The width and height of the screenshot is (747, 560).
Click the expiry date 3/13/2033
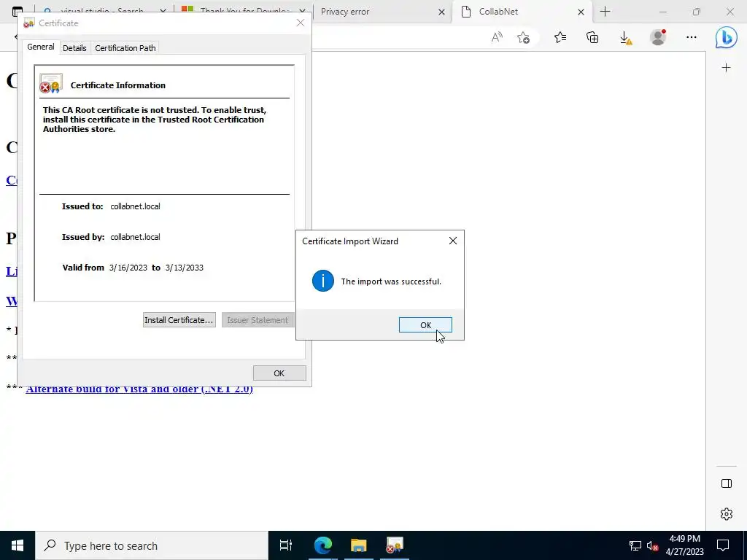click(x=185, y=268)
